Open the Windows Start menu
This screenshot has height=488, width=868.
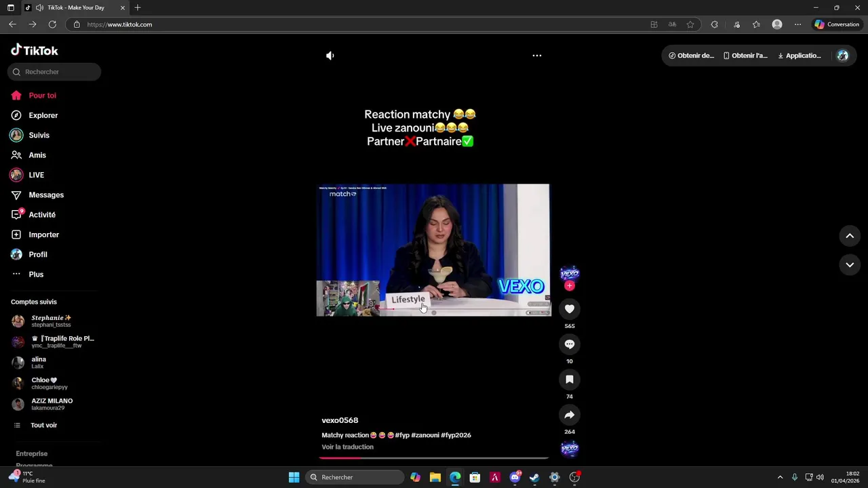(x=294, y=477)
